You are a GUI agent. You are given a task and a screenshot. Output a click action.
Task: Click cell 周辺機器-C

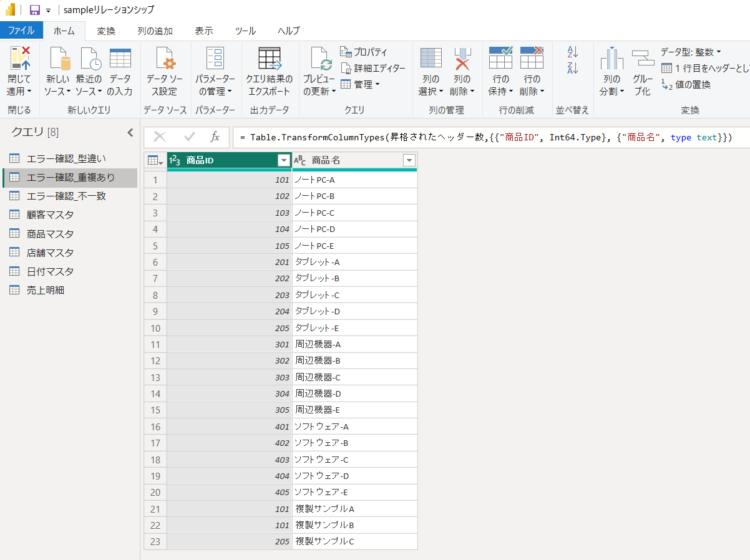point(354,377)
